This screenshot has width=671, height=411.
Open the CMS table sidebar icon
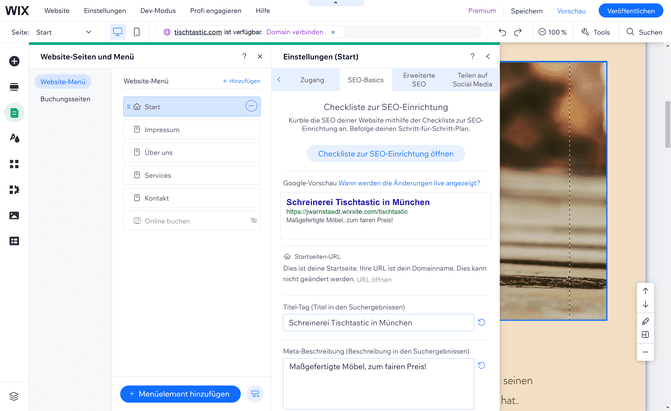14,241
